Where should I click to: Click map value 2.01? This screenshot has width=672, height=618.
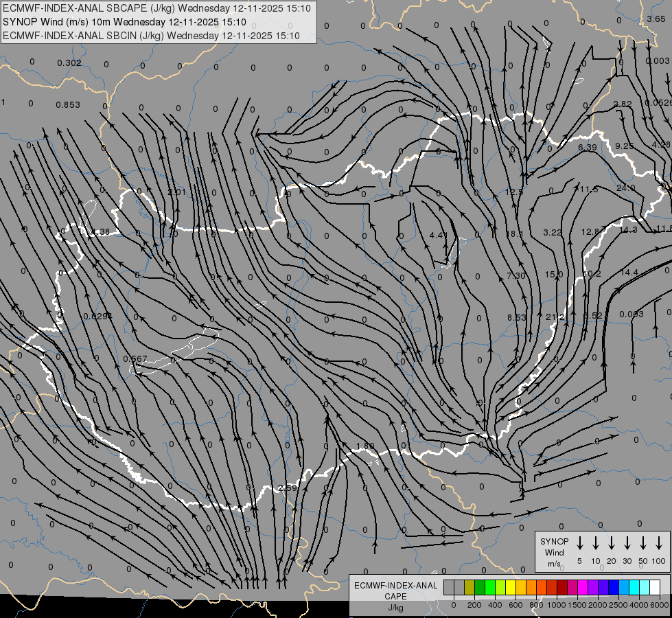click(x=176, y=192)
